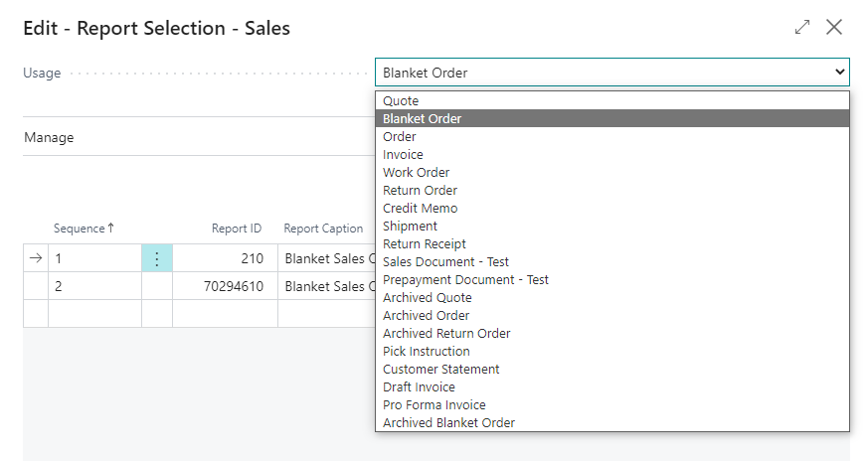Choose Pro Forma Invoice usage option
Image resolution: width=868 pixels, height=461 pixels.
tap(434, 405)
